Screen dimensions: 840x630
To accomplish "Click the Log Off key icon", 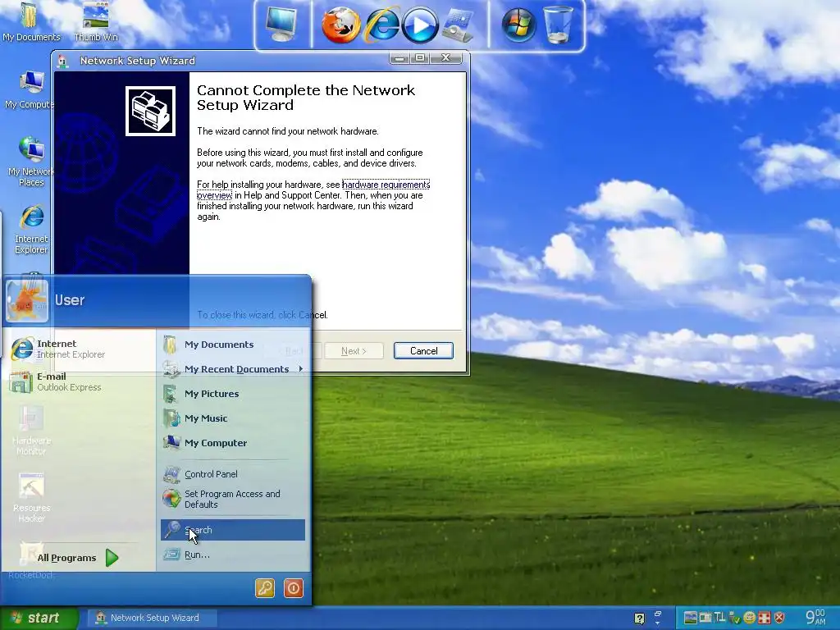I will pyautogui.click(x=265, y=588).
